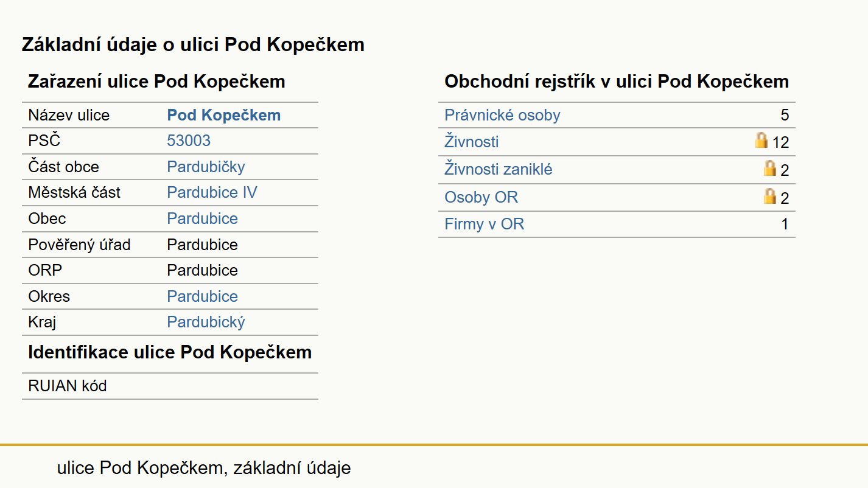Select the Pardubice link in Obec row
Image resolution: width=868 pixels, height=488 pixels.
[203, 218]
